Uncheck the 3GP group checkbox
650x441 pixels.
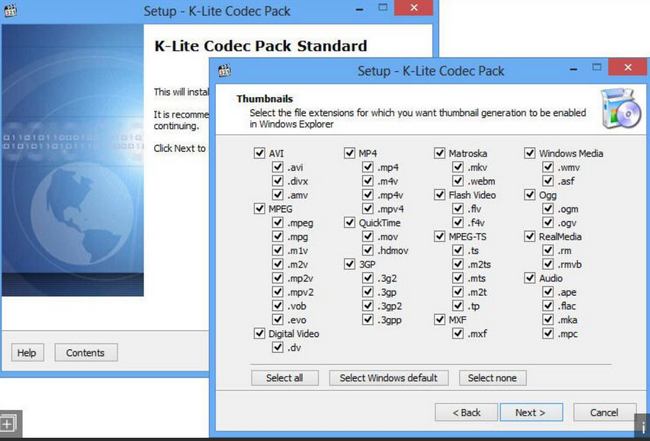(349, 264)
